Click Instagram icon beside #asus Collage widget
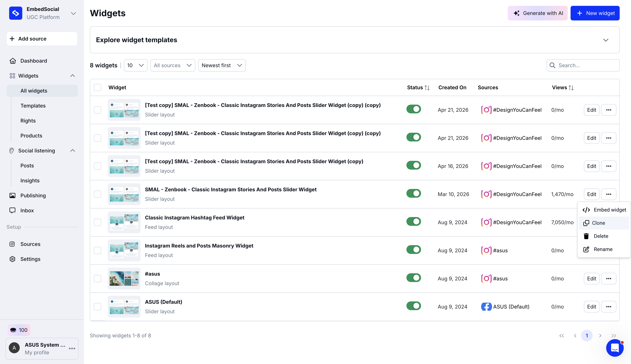The width and height of the screenshot is (631, 364). tap(486, 279)
